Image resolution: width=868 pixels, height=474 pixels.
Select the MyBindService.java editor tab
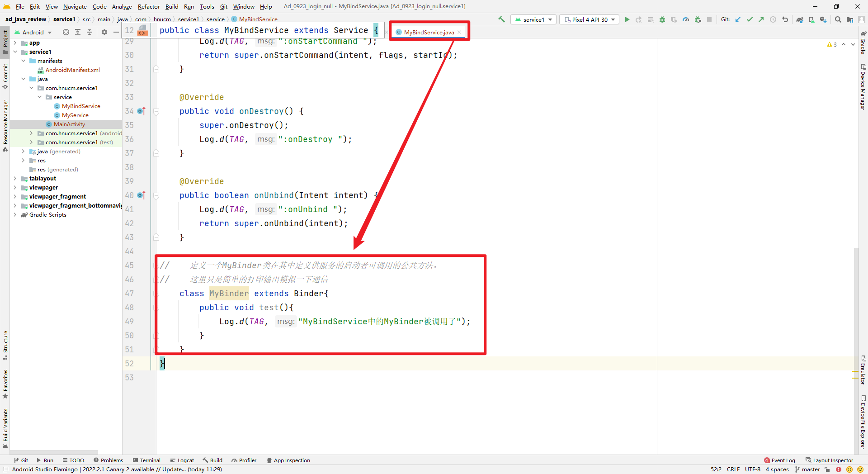click(429, 32)
